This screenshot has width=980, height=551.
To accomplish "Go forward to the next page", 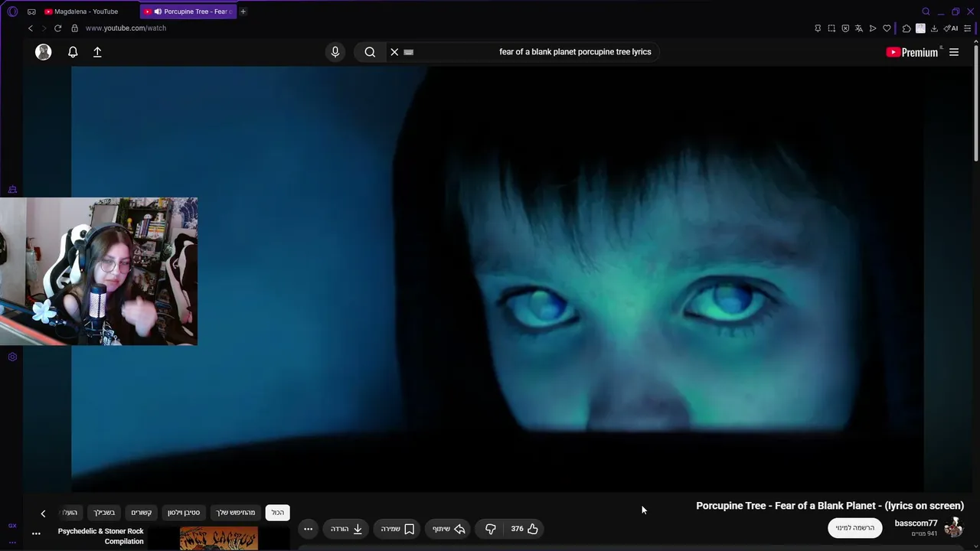I will pyautogui.click(x=44, y=28).
